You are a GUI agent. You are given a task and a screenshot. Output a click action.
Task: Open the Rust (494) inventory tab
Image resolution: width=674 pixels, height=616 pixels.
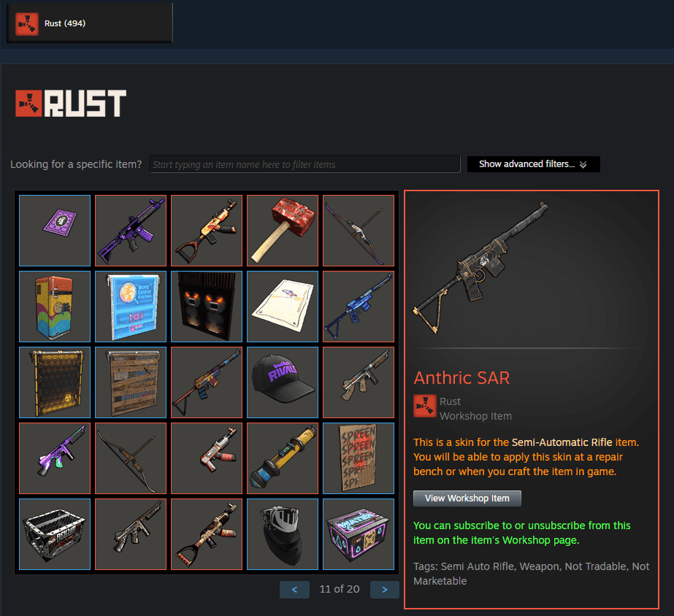(x=89, y=23)
